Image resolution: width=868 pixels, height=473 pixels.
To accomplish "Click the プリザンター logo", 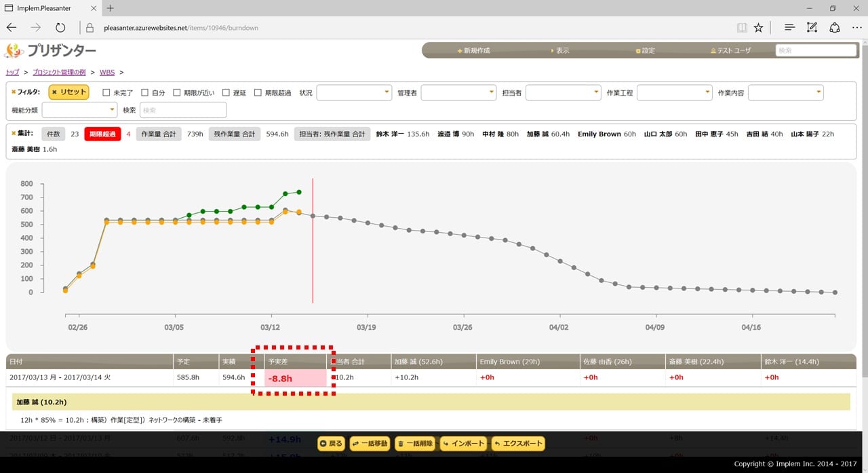I will click(50, 51).
